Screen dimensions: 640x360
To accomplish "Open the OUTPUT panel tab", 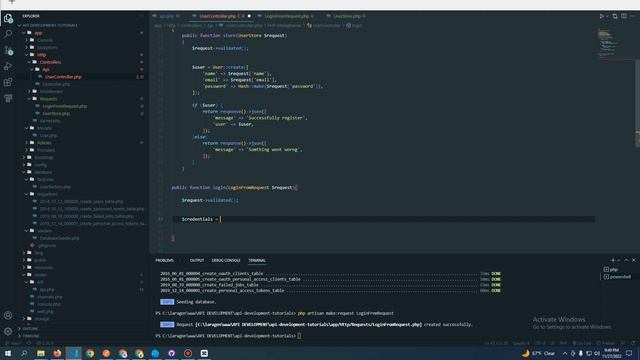I will [197, 260].
